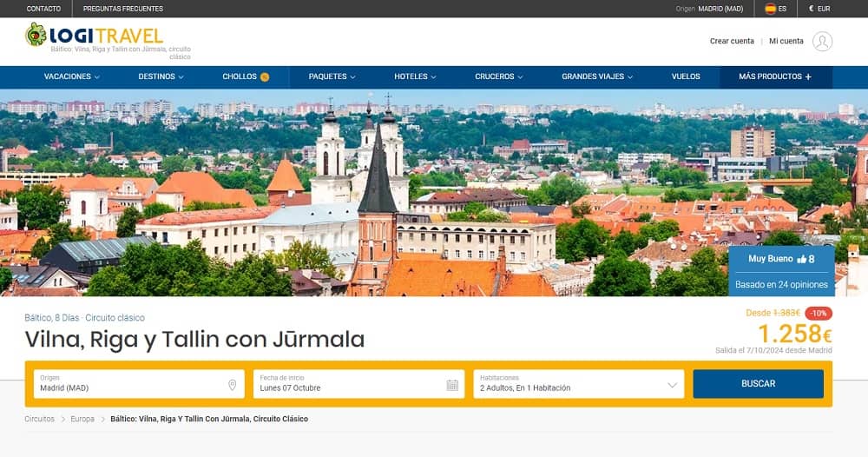
Task: Click the location pin icon in Origen field
Action: (x=233, y=384)
